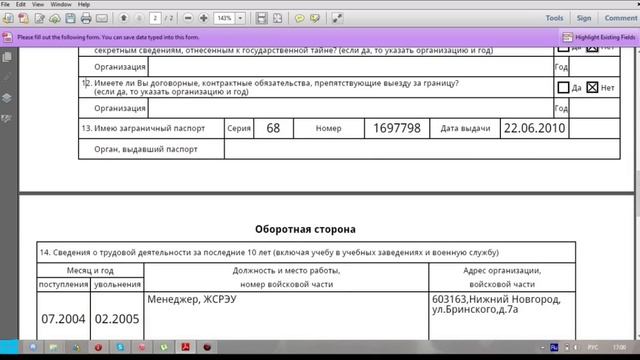Click the Highlight Existing Fields button
The width and height of the screenshot is (640, 360).
(x=599, y=37)
